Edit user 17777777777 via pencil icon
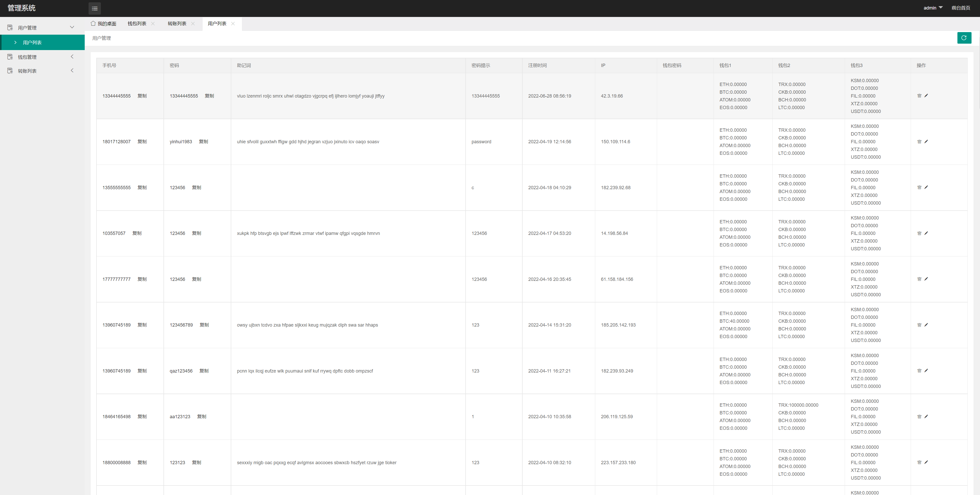This screenshot has height=495, width=980. click(926, 279)
